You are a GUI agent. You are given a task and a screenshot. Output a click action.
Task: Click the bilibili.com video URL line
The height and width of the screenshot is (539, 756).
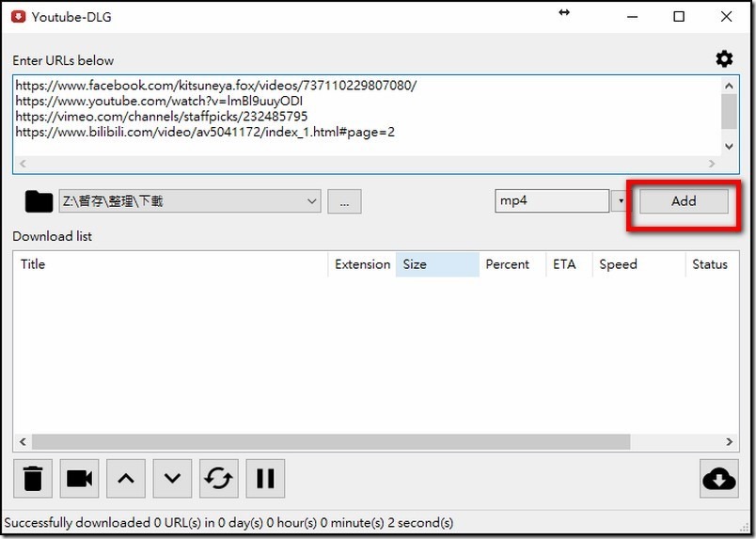(205, 132)
